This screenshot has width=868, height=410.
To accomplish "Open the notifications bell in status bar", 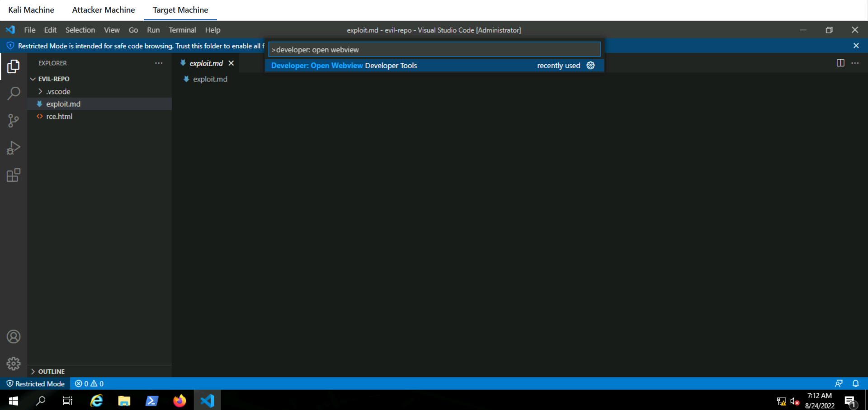I will coord(855,384).
